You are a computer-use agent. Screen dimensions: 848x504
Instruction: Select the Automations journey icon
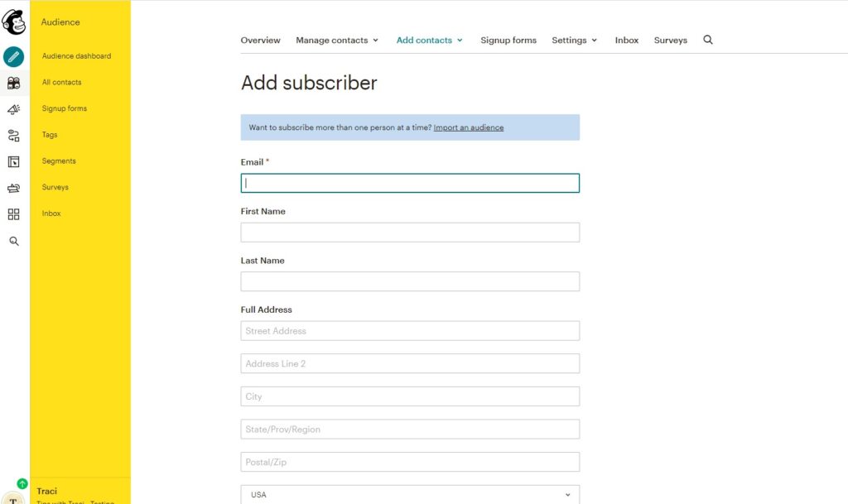point(13,135)
